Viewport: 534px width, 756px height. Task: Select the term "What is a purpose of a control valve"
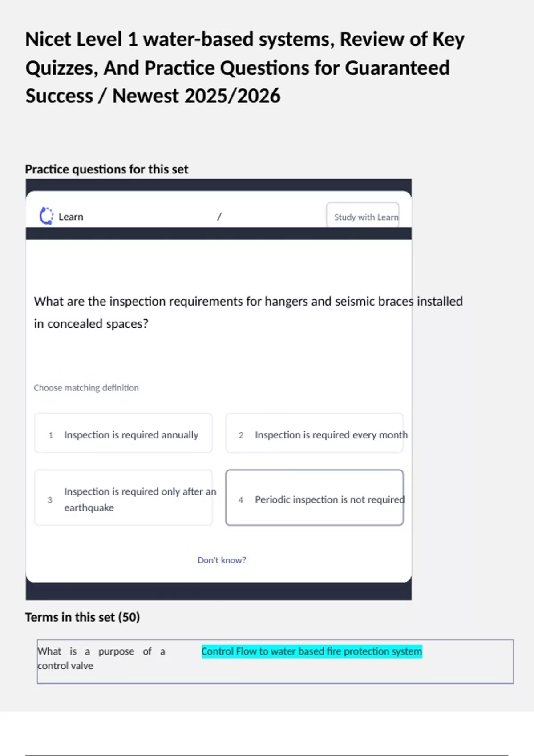(x=101, y=659)
